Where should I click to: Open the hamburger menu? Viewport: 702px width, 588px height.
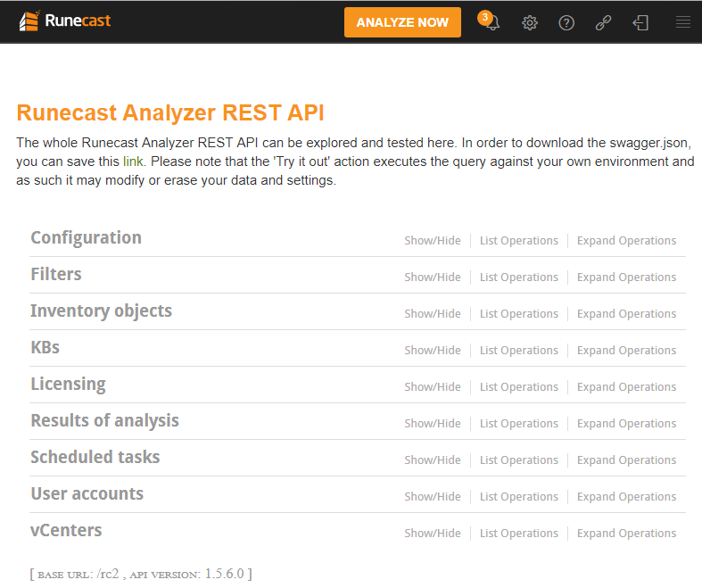(683, 23)
